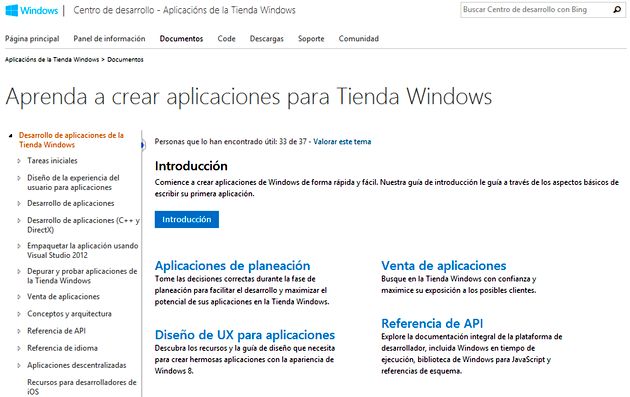The image size is (630, 397).
Task: Select Tareas iniciales in sidebar
Action: point(52,160)
